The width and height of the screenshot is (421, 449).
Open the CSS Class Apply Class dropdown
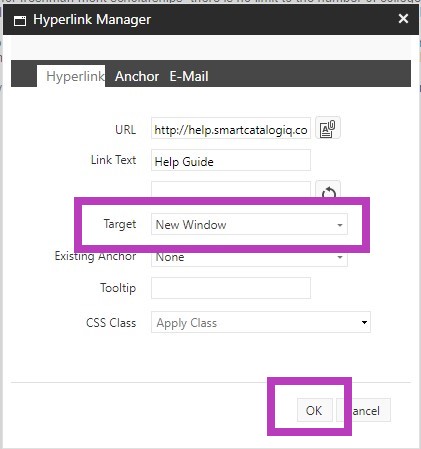(x=261, y=322)
